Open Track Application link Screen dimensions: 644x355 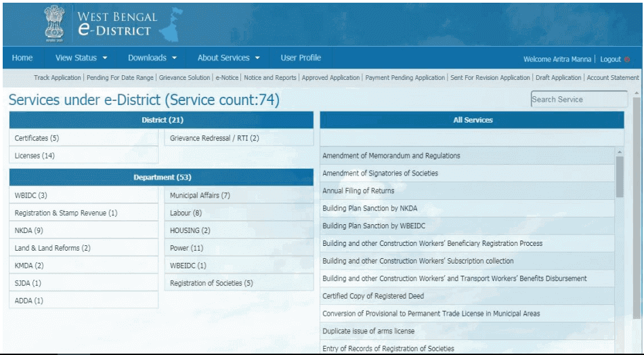click(58, 78)
